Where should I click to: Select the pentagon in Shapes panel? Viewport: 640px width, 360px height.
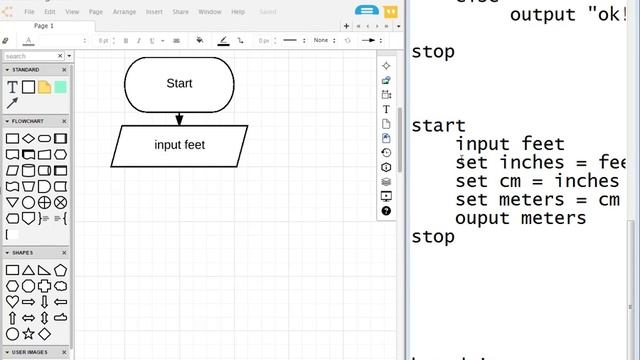coord(60,270)
